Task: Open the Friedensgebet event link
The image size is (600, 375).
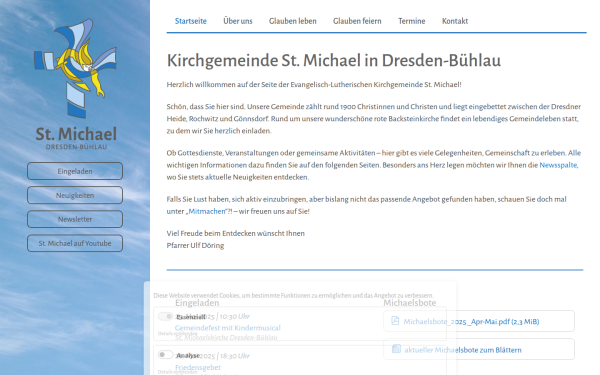Action: tap(198, 367)
